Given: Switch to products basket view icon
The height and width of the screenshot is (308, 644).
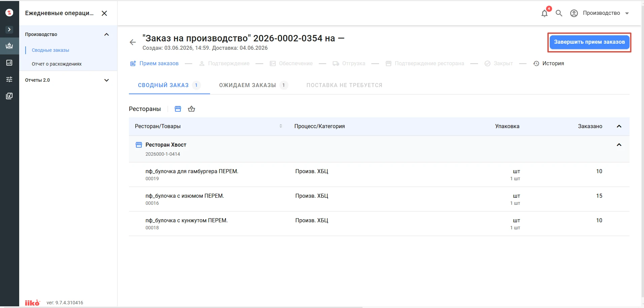Looking at the screenshot, I should click(192, 109).
